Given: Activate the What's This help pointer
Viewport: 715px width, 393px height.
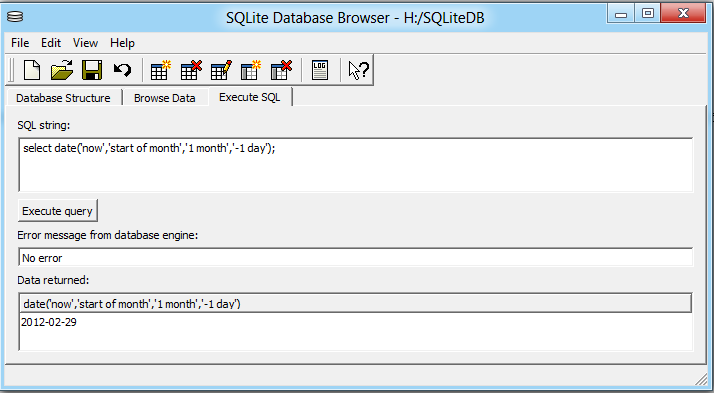Looking at the screenshot, I should click(358, 70).
